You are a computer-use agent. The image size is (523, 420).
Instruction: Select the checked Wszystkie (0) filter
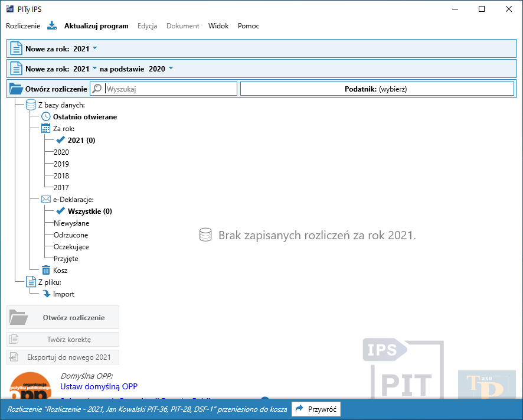[x=89, y=211]
